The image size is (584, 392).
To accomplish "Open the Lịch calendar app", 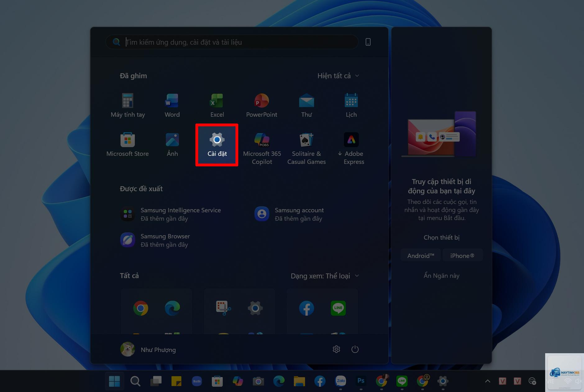I will pos(351,106).
